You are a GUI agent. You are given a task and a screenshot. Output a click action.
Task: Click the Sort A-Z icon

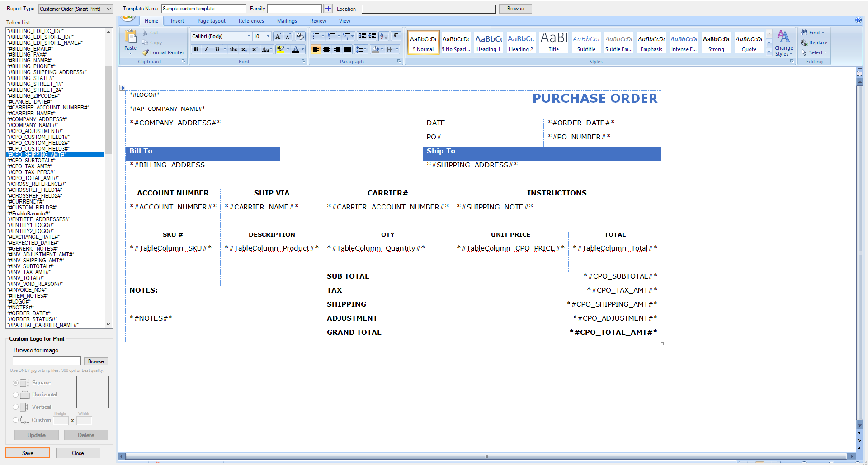tap(383, 36)
